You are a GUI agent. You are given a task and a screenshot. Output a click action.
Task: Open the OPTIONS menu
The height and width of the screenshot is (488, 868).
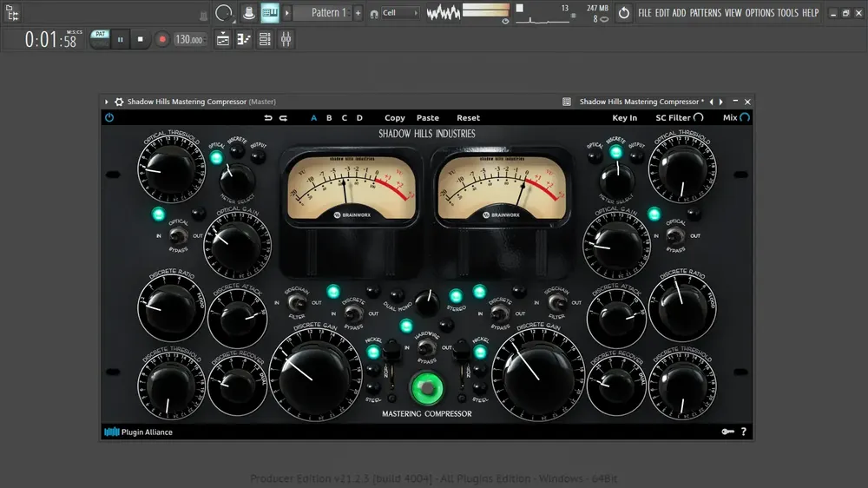(x=759, y=13)
